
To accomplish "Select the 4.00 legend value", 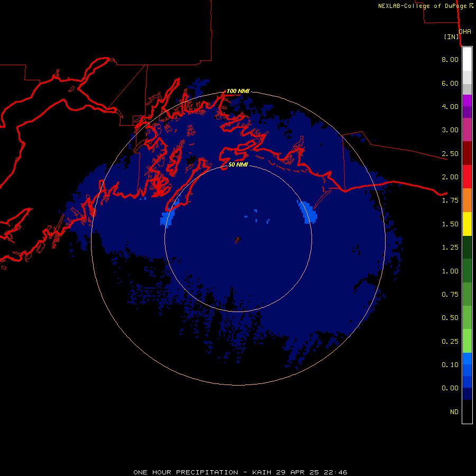I will [x=450, y=106].
